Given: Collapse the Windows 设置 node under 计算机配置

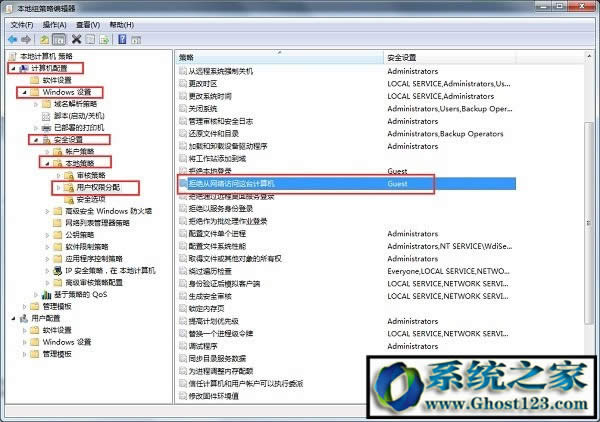Looking at the screenshot, I should [x=24, y=92].
